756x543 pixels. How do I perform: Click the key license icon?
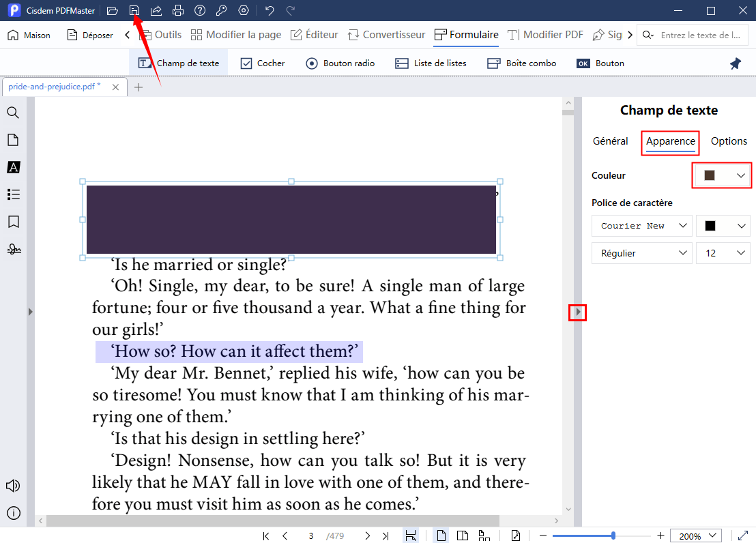point(221,11)
